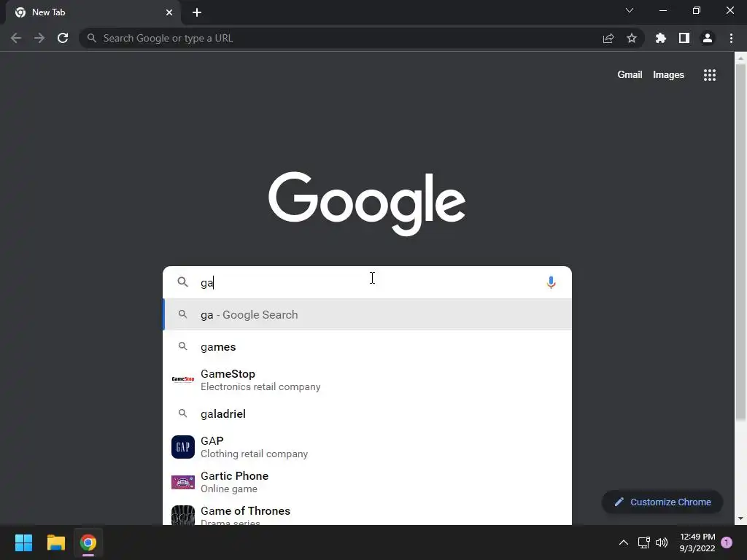Close the New Tab tab
This screenshot has height=560, width=747.
[x=169, y=12]
